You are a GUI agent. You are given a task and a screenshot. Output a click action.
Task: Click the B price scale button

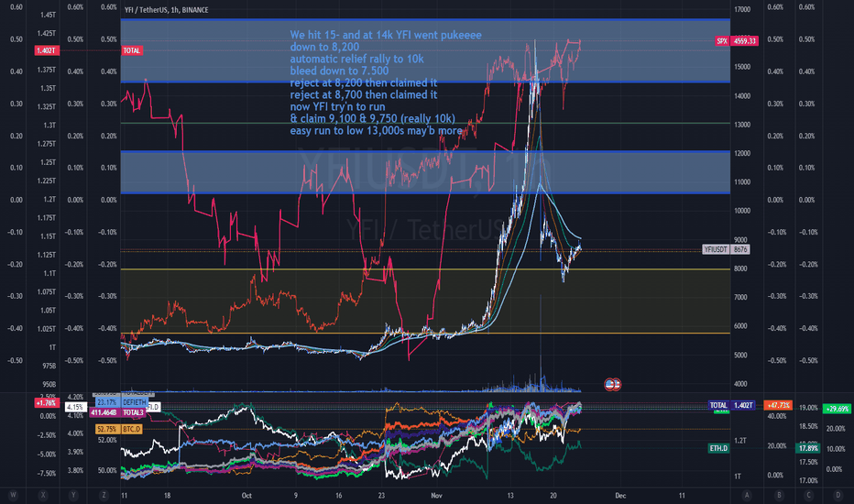[x=780, y=495]
